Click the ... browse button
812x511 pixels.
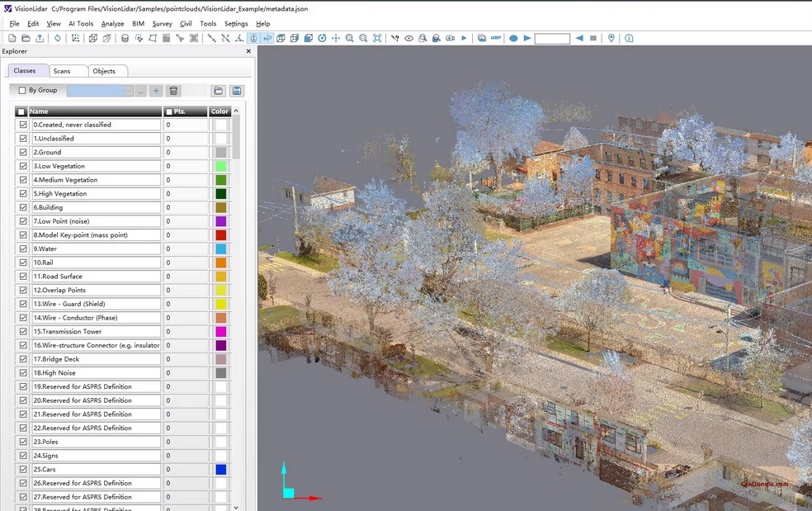click(x=140, y=91)
